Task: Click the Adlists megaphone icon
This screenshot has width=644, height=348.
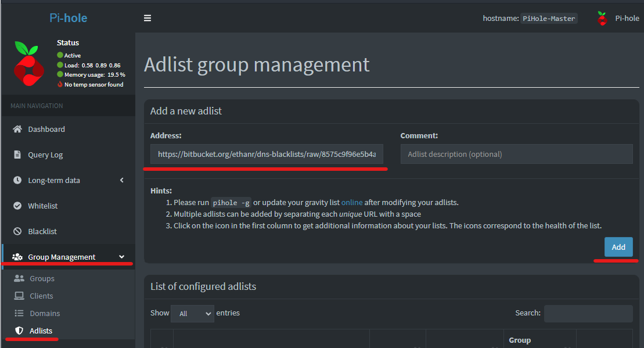Action: click(20, 331)
